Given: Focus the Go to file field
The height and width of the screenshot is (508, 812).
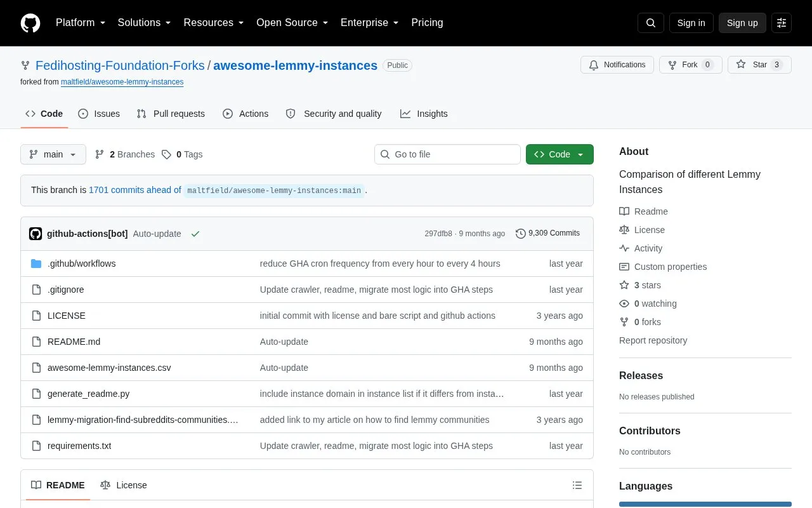Looking at the screenshot, I should point(447,154).
